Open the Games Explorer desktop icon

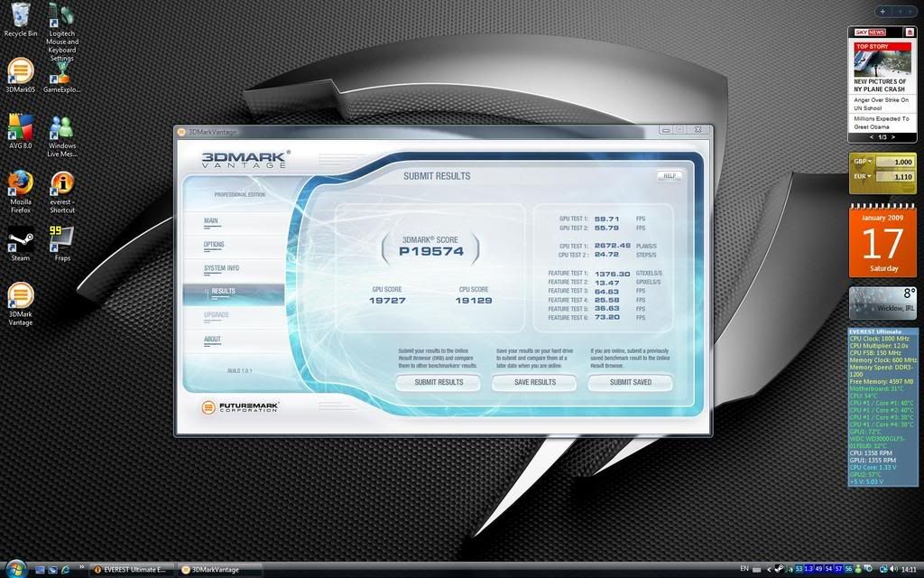click(x=62, y=77)
